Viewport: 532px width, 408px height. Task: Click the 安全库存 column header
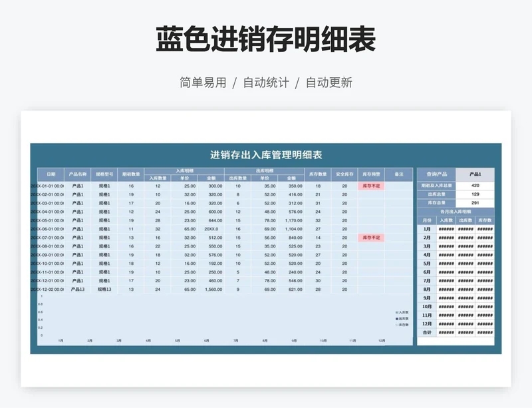344,174
